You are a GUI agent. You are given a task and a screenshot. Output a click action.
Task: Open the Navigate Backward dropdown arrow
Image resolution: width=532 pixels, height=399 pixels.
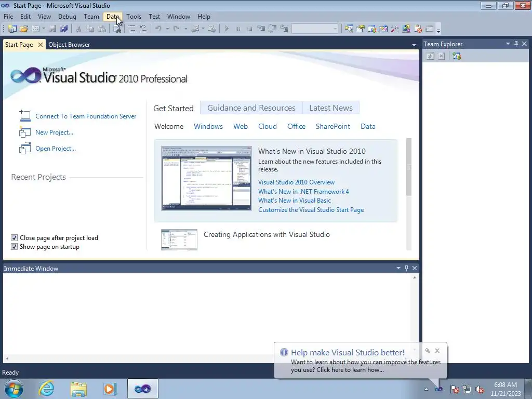[x=203, y=29]
